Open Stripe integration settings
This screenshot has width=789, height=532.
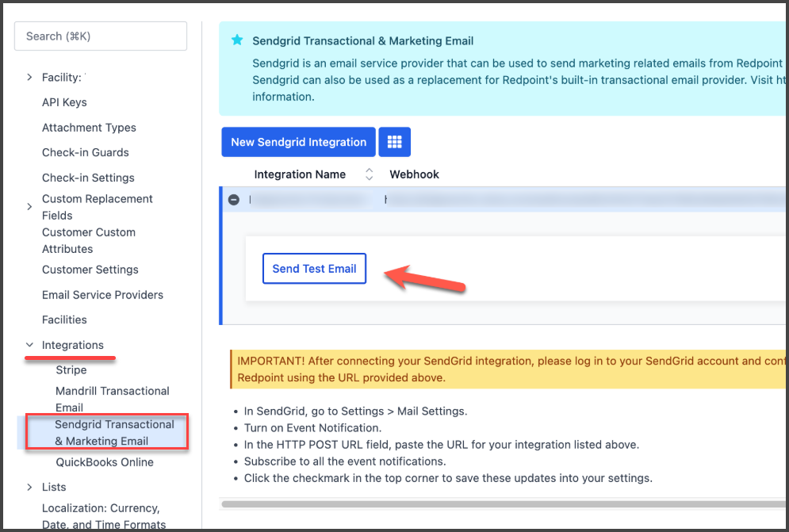coord(71,370)
